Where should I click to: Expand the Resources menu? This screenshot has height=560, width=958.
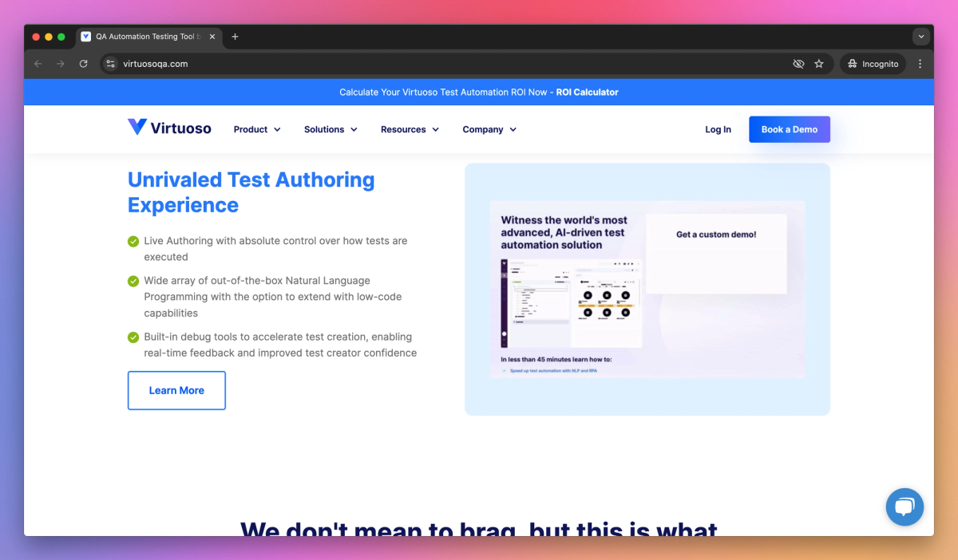[x=410, y=129]
